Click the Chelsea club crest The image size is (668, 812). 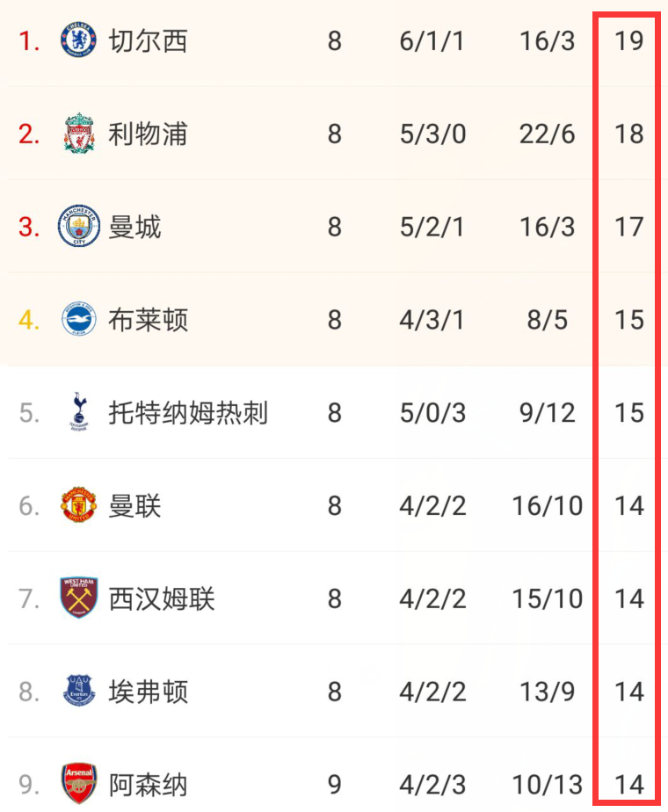click(79, 40)
